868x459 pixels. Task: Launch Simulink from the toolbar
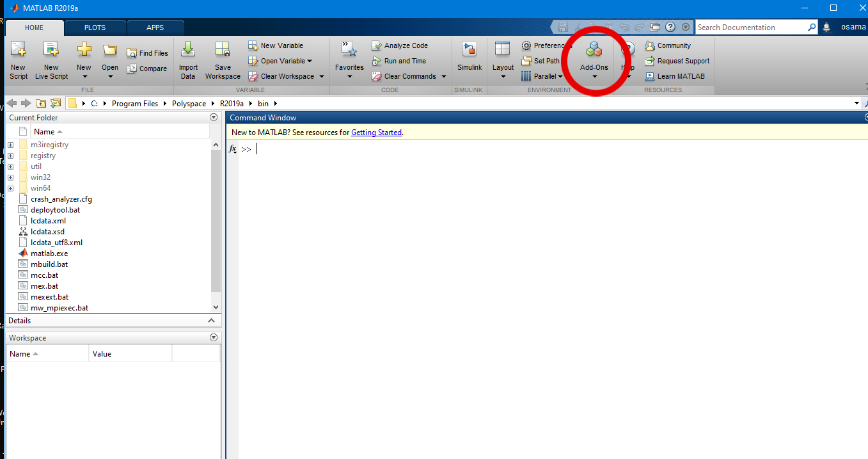(x=470, y=58)
